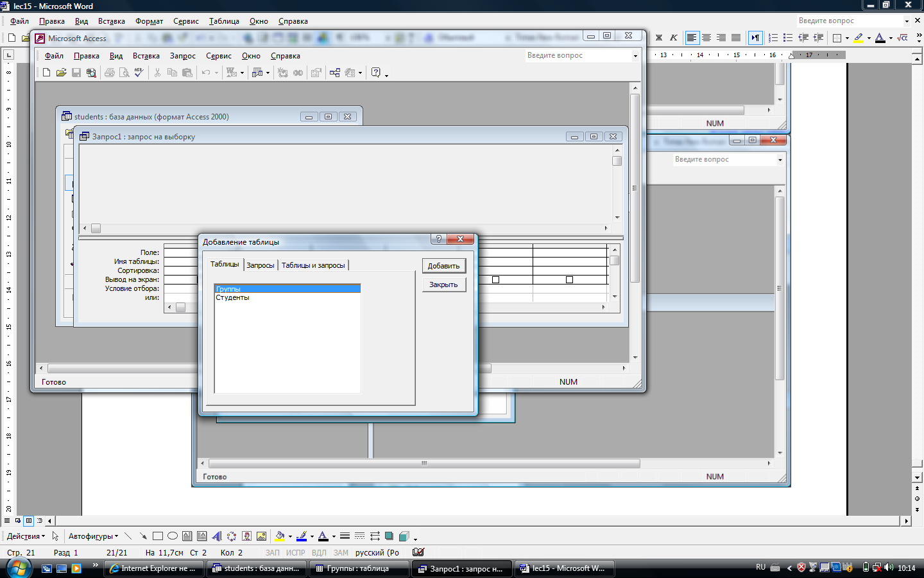The image size is (924, 578).
Task: Open the Shadow Style options
Action: pyautogui.click(x=389, y=536)
